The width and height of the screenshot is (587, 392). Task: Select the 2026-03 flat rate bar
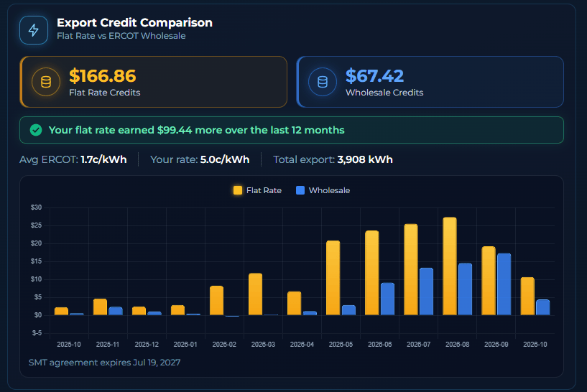click(255, 294)
